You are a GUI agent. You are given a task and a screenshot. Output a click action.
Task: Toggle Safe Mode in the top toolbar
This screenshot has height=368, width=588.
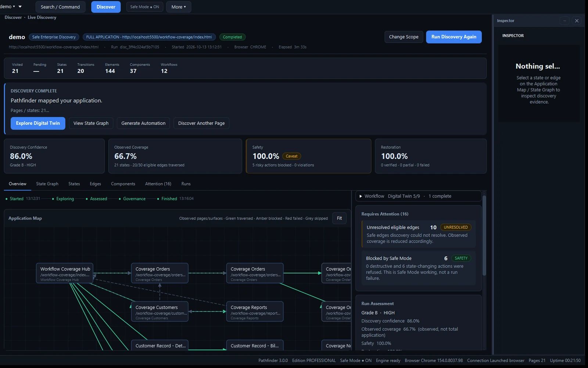[x=144, y=7]
